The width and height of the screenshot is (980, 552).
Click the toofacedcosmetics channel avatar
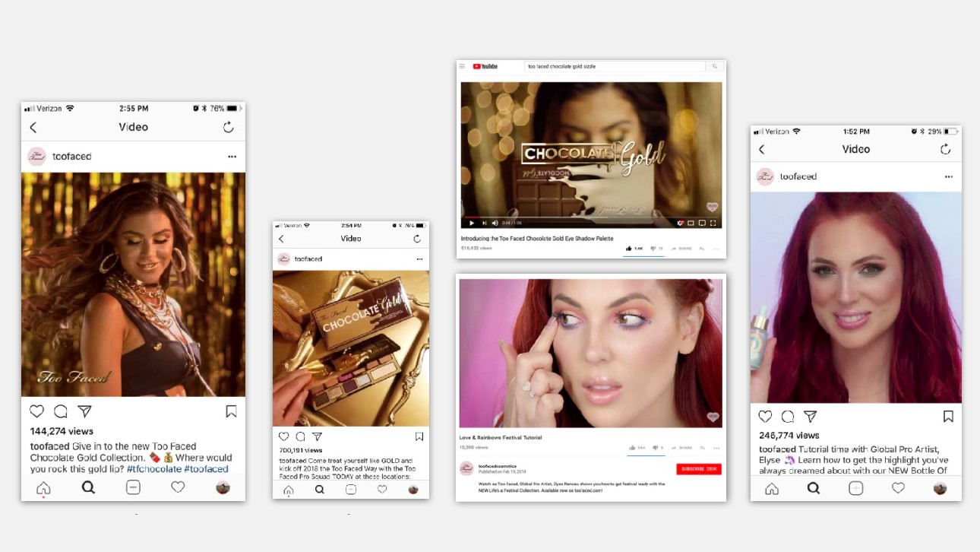tap(466, 468)
